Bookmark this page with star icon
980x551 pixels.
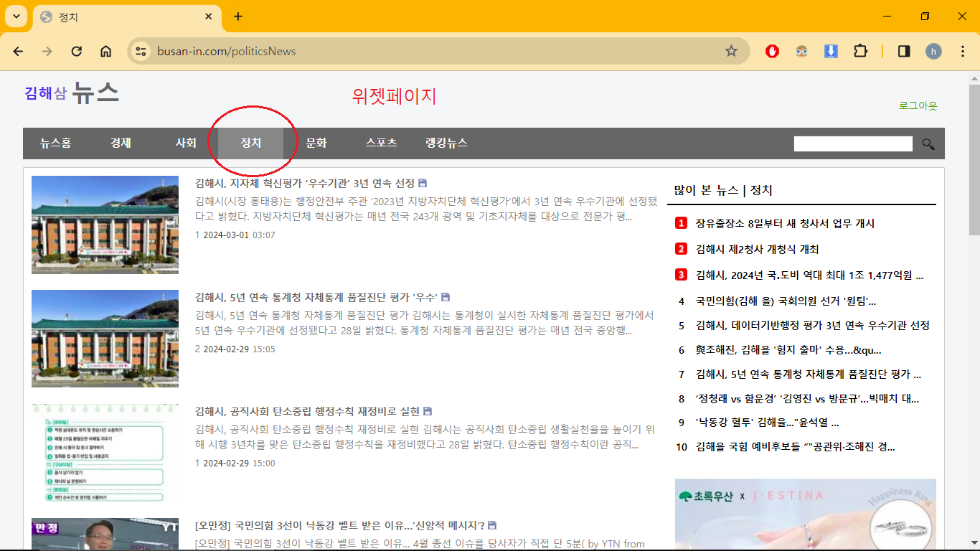[x=731, y=51]
